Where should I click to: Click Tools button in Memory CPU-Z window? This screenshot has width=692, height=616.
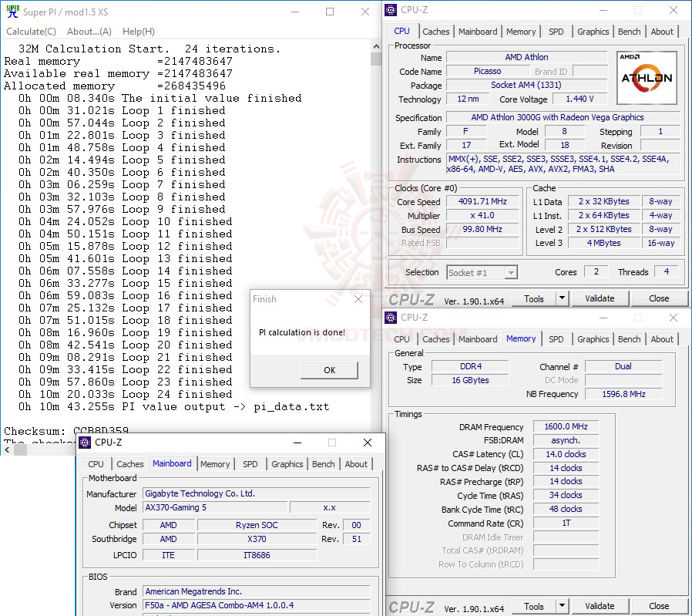[534, 607]
